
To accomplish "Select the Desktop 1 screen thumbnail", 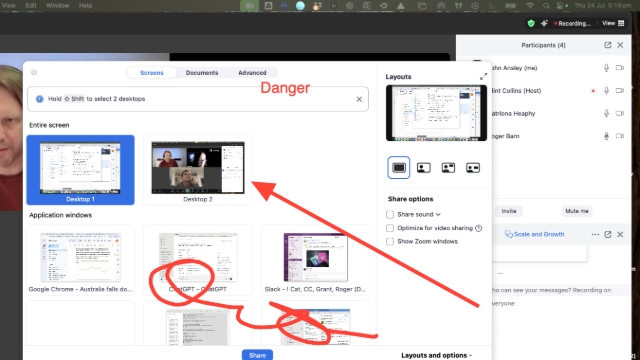I will click(x=80, y=170).
